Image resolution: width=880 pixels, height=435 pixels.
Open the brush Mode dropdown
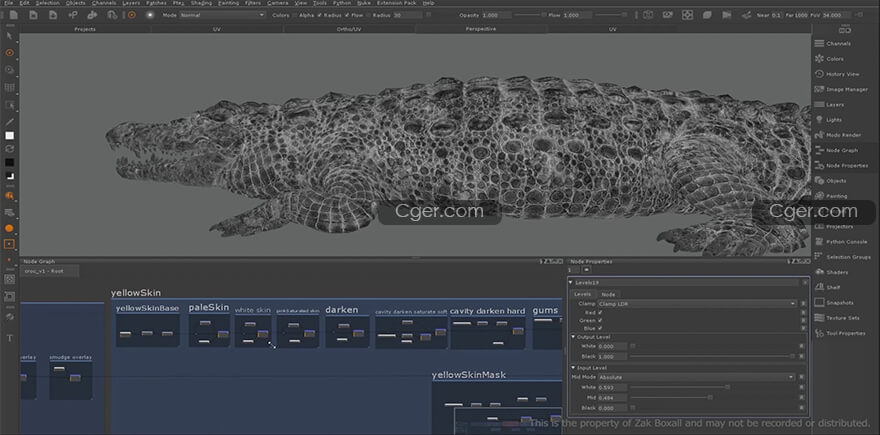[x=222, y=15]
